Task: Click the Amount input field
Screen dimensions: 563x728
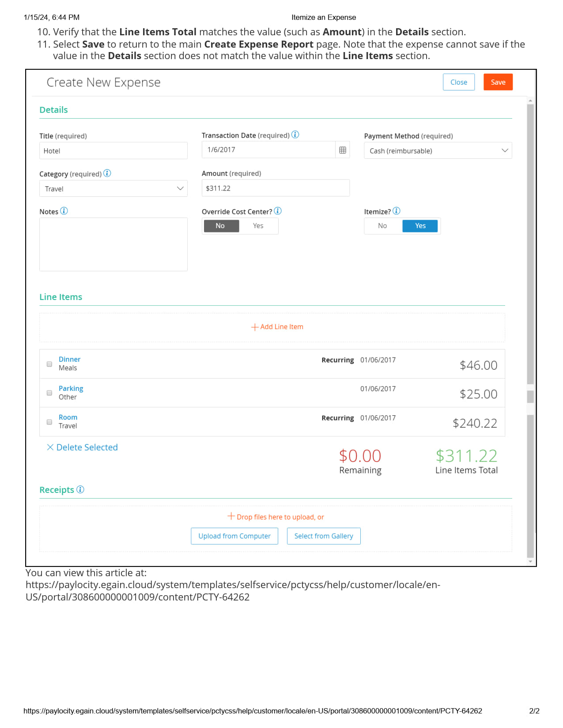Action: point(275,188)
